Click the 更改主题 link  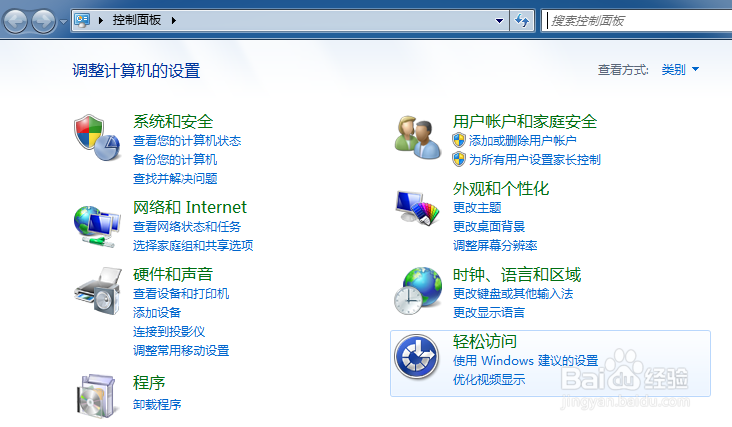(x=477, y=208)
